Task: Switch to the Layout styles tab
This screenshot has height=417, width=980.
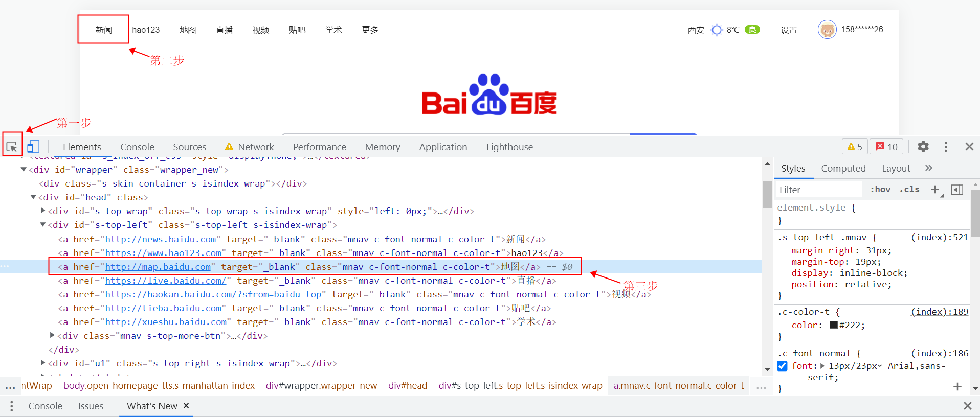Action: pyautogui.click(x=896, y=168)
